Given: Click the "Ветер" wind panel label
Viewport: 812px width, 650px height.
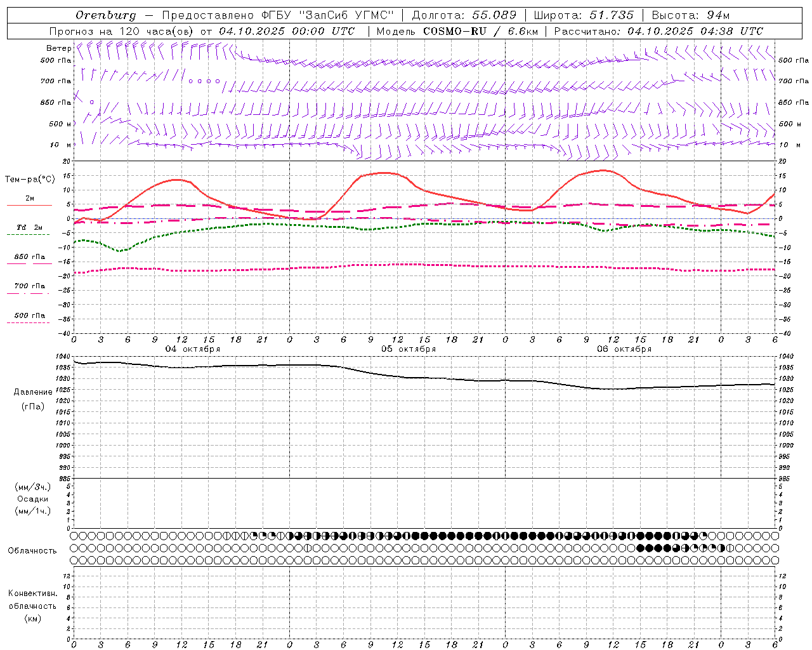Looking at the screenshot, I should [x=58, y=48].
